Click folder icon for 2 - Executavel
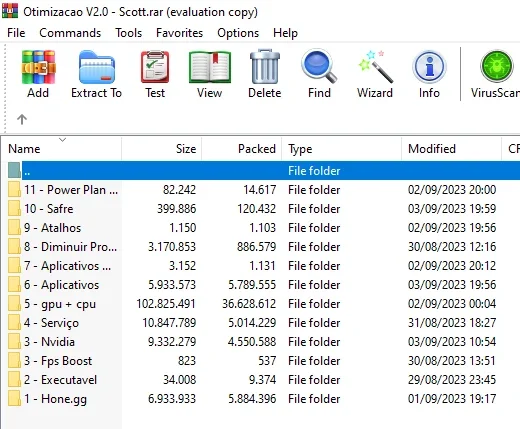 pyautogui.click(x=14, y=380)
